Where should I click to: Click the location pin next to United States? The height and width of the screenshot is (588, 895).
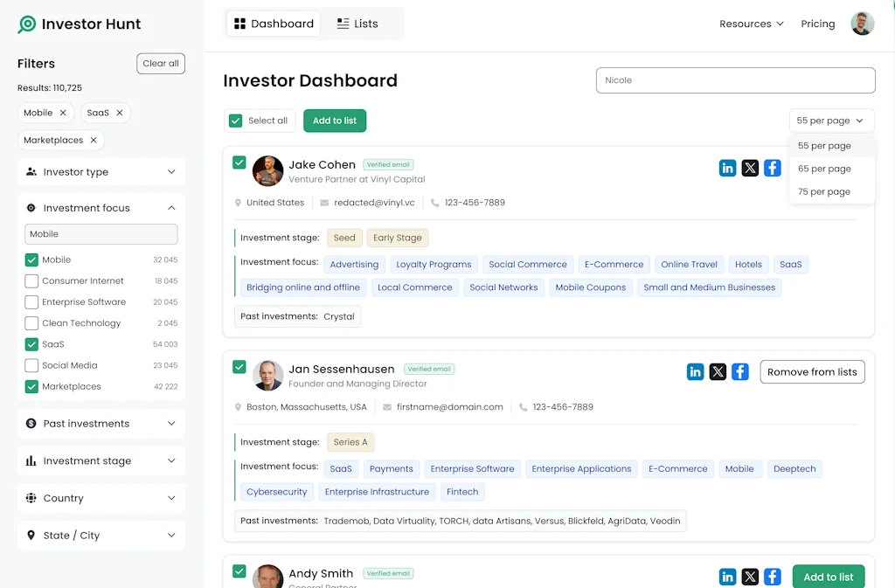tap(237, 202)
